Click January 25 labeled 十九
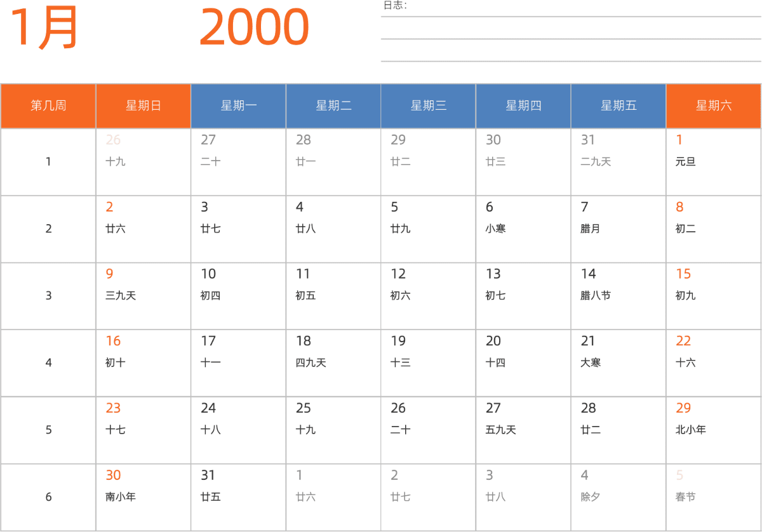This screenshot has height=532, width=762. click(x=333, y=430)
